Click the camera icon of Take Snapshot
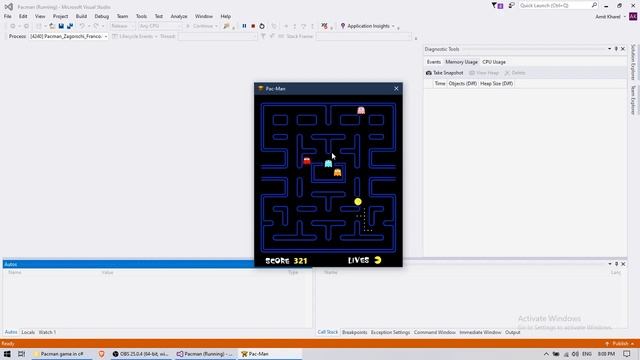This screenshot has height=360, width=640. 429,73
